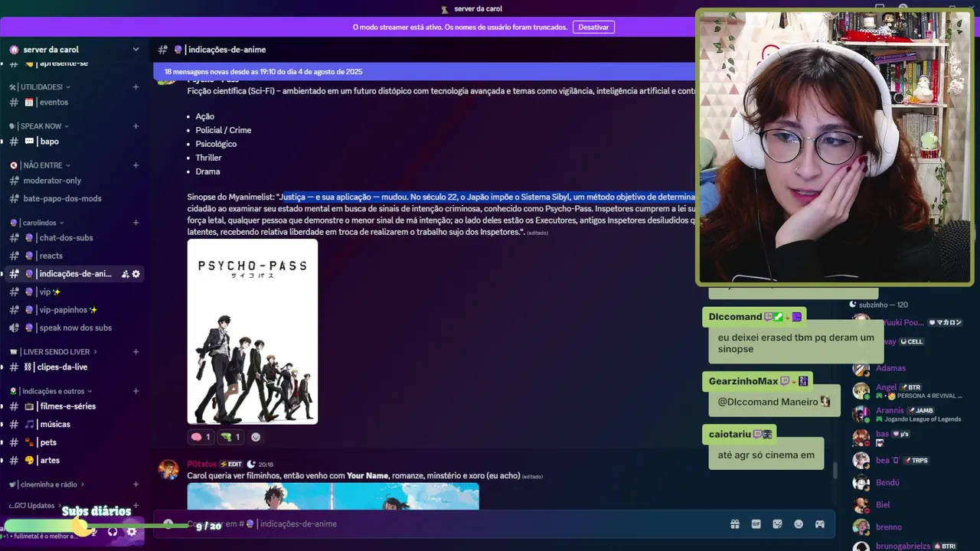Open the gift icon in message bar
The image size is (980, 551).
(735, 524)
